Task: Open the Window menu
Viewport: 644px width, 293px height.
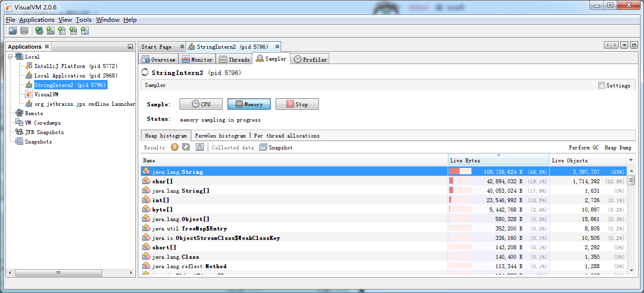Action: click(108, 20)
